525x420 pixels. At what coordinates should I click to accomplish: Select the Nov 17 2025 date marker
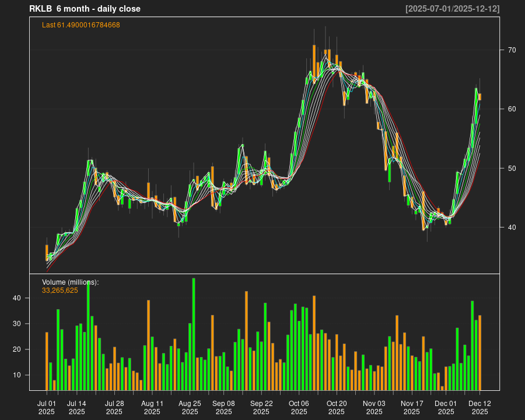pos(412,407)
